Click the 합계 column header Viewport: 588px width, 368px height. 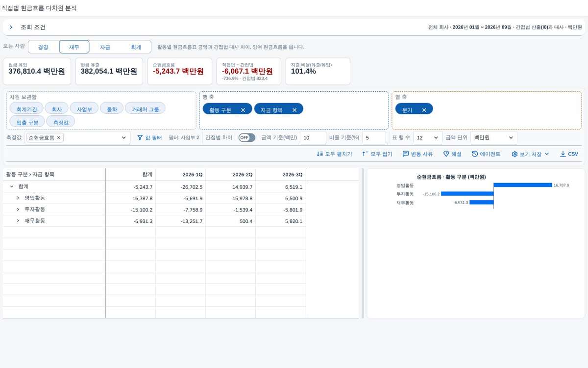coord(130,175)
